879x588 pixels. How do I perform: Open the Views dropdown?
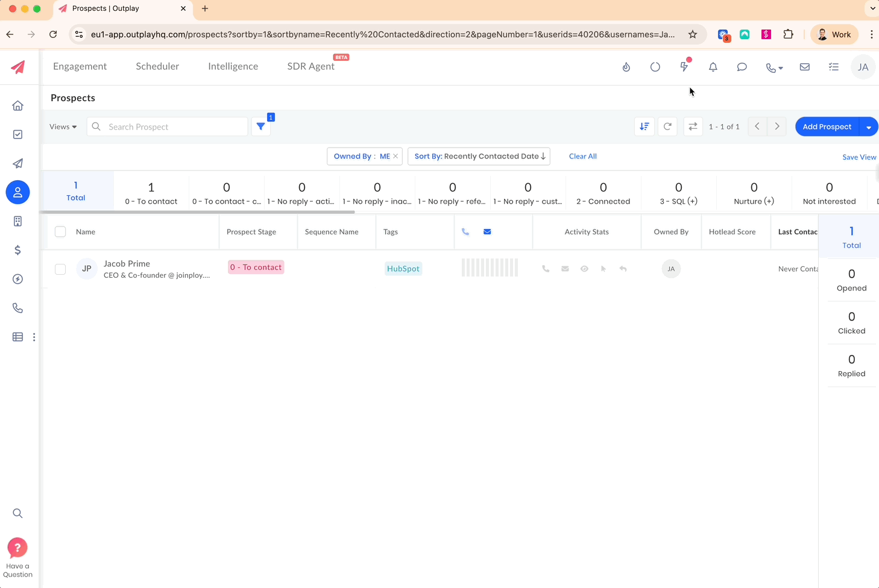pyautogui.click(x=63, y=127)
